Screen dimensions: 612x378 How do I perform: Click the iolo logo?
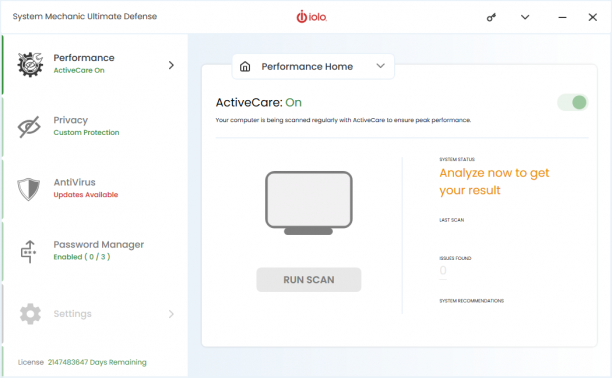(x=311, y=17)
